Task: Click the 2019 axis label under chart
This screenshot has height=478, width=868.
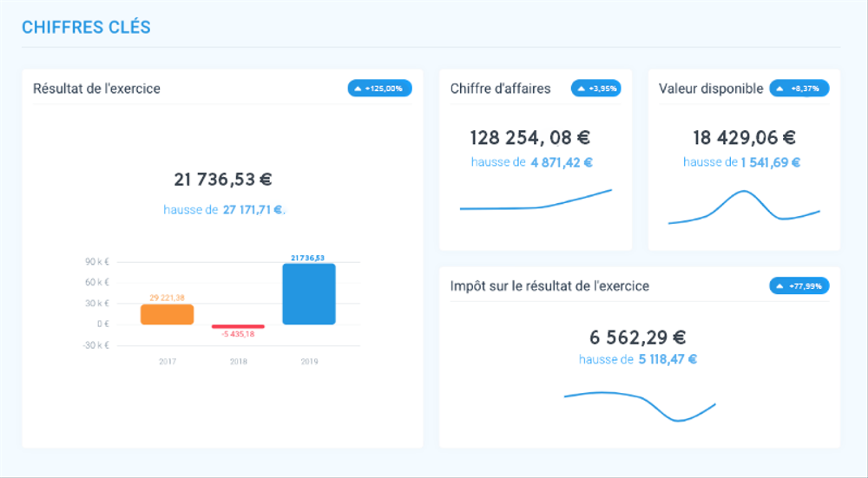Action: pyautogui.click(x=308, y=361)
